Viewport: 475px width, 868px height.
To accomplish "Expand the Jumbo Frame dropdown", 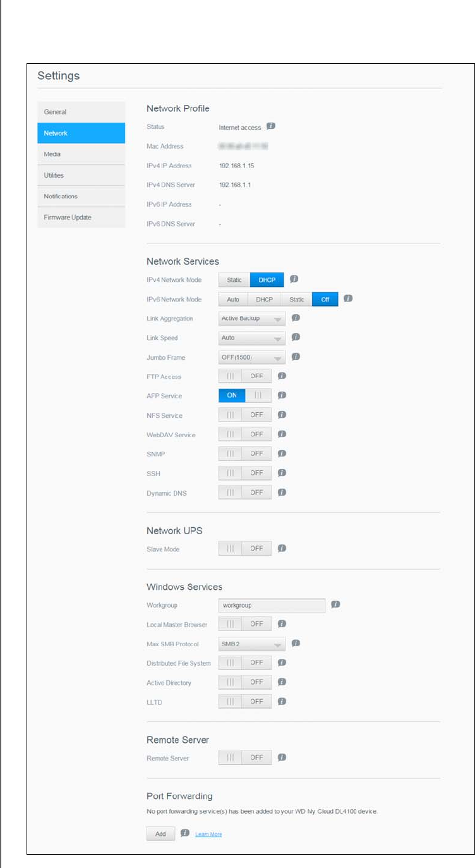I will pos(252,357).
